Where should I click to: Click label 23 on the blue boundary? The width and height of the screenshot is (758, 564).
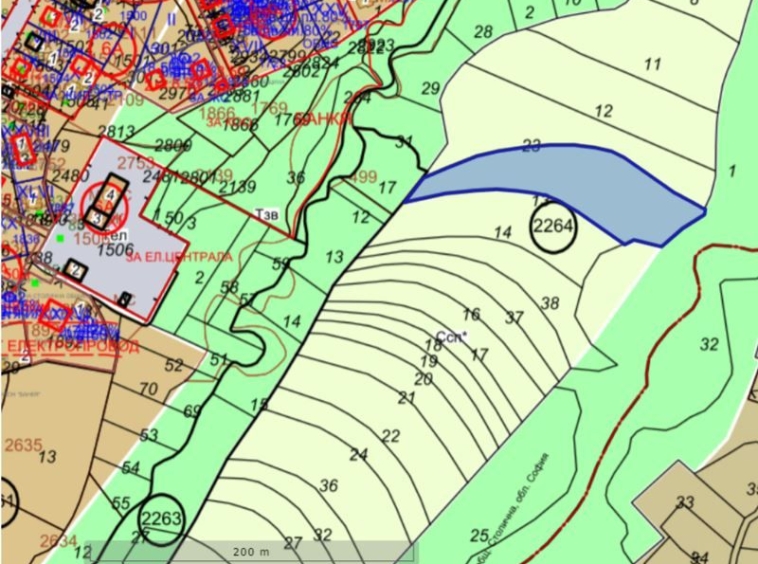(x=531, y=146)
